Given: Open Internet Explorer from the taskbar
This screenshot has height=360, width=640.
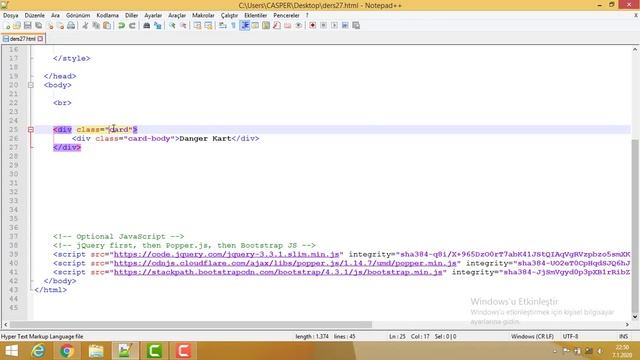Looking at the screenshot, I should tap(38, 351).
